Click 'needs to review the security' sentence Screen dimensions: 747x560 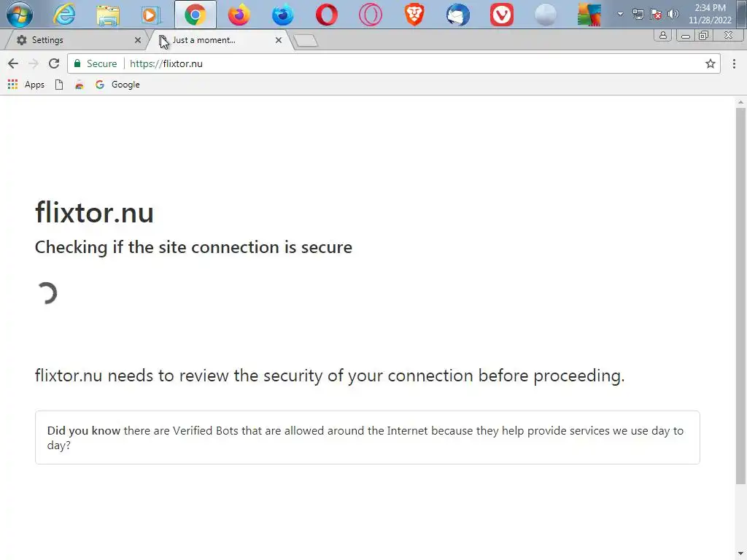(x=330, y=376)
